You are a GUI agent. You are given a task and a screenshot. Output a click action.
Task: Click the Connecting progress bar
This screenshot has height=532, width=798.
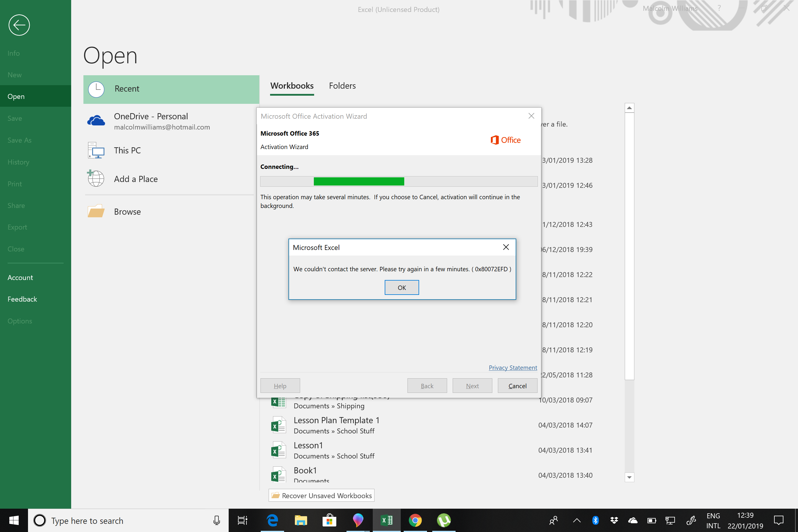click(x=399, y=181)
